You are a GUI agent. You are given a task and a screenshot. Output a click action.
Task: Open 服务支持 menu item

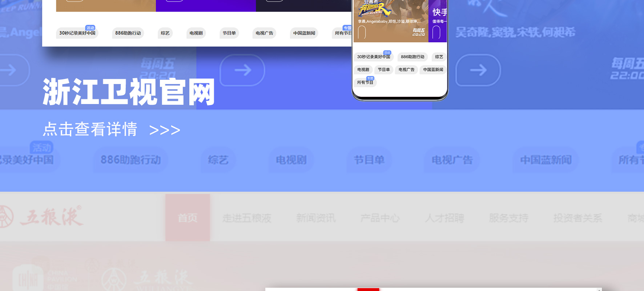(x=508, y=218)
